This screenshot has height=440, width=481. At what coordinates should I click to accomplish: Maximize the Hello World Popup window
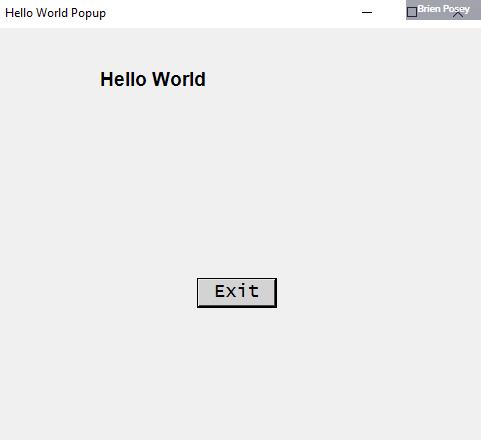tap(412, 12)
